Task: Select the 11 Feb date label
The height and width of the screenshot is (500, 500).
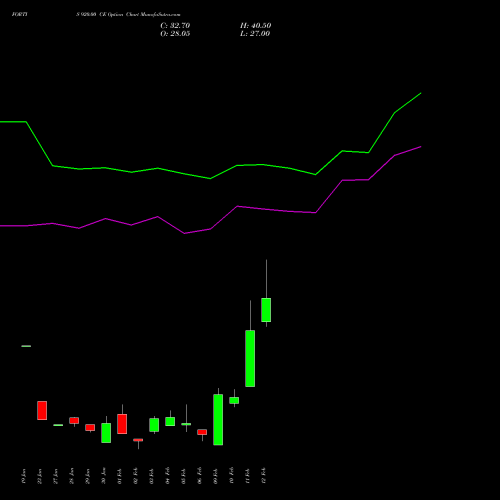Action: pos(248,476)
